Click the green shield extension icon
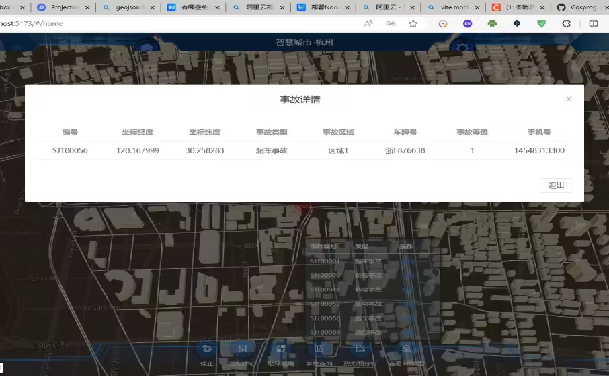This screenshot has height=376, width=609. pyautogui.click(x=541, y=24)
